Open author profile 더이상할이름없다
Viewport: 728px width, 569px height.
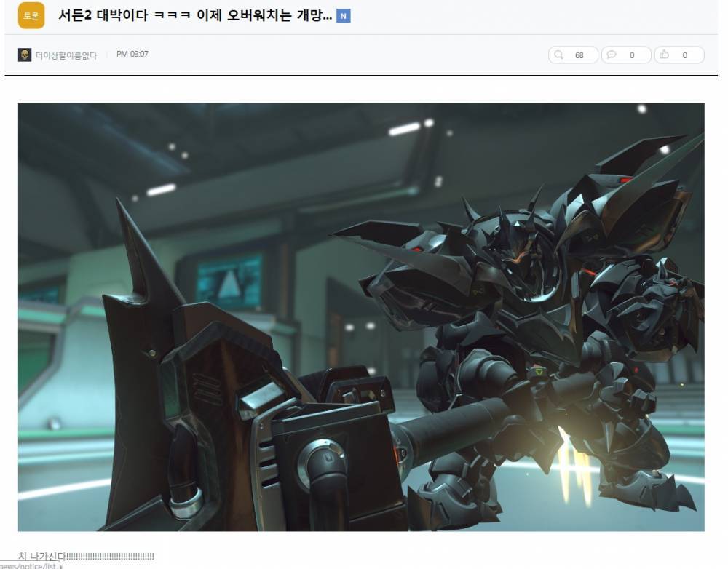[66, 55]
